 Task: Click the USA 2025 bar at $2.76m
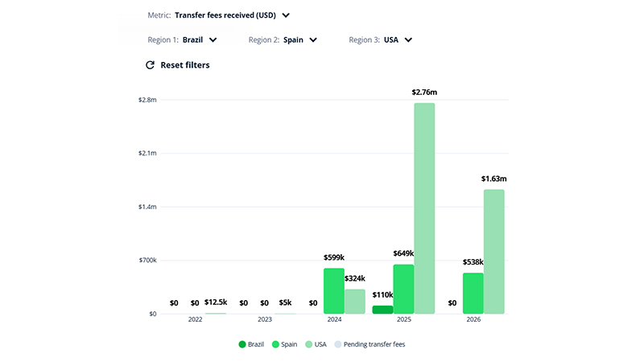pos(424,208)
